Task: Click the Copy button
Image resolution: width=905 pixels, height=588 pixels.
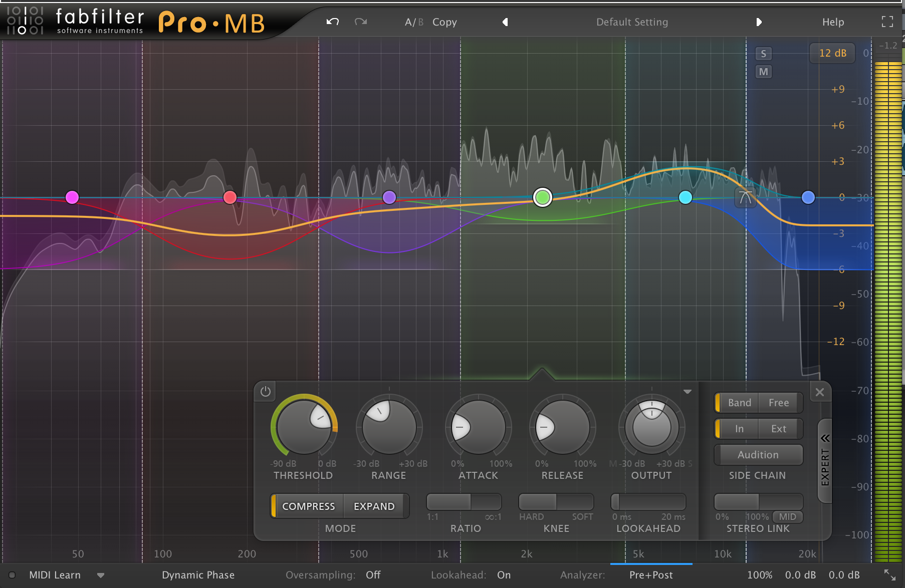Action: pos(444,22)
